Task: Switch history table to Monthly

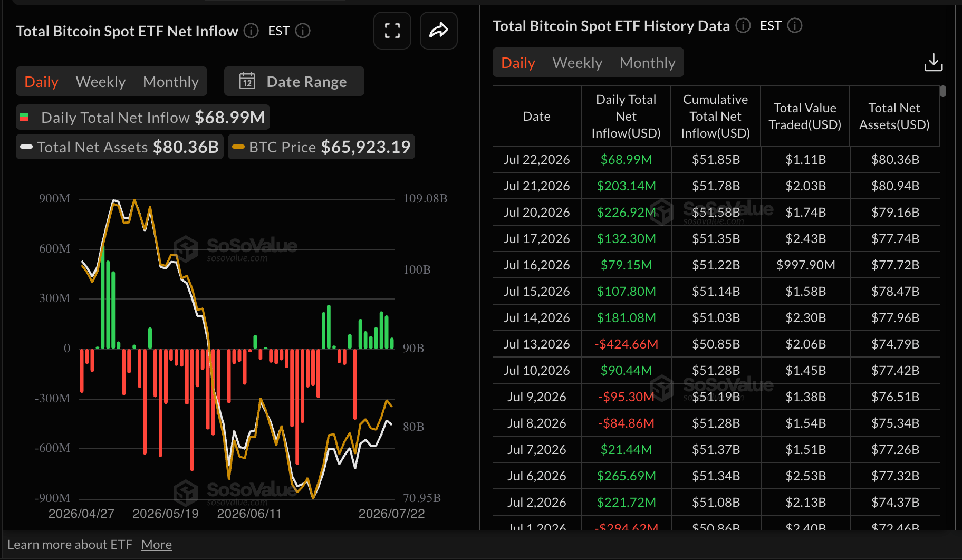Action: (x=648, y=63)
